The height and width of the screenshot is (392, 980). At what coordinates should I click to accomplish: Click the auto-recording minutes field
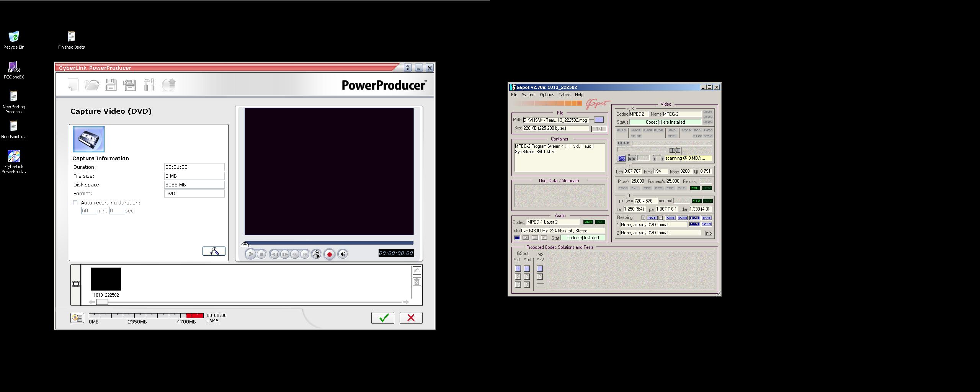89,211
